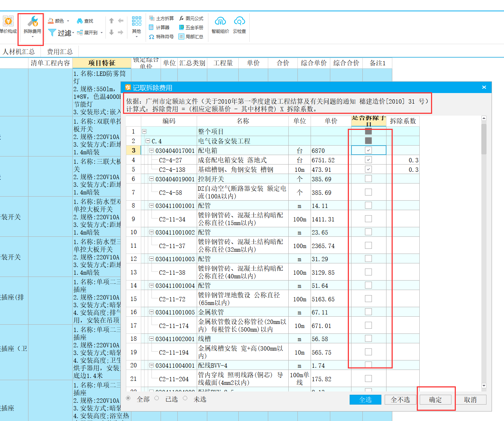Tick checkbox for 线槽 row 18

click(369, 339)
